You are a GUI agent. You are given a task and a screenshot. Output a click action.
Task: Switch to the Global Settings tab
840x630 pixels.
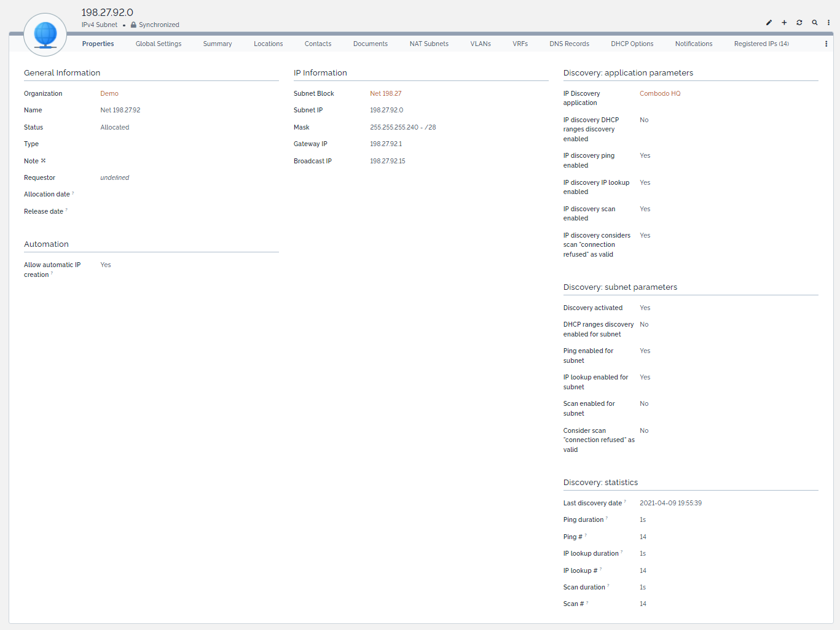point(159,44)
